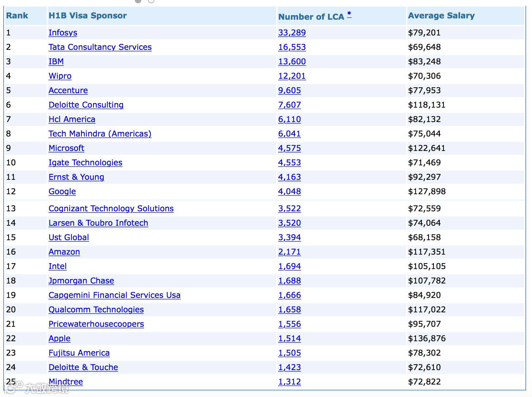The height and width of the screenshot is (397, 532).
Task: Open Cognizant Technology Solutions link
Action: tap(111, 209)
